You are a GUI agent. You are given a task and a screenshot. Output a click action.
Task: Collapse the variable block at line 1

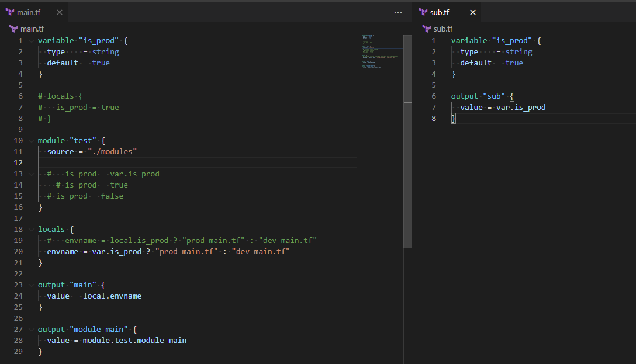point(31,40)
